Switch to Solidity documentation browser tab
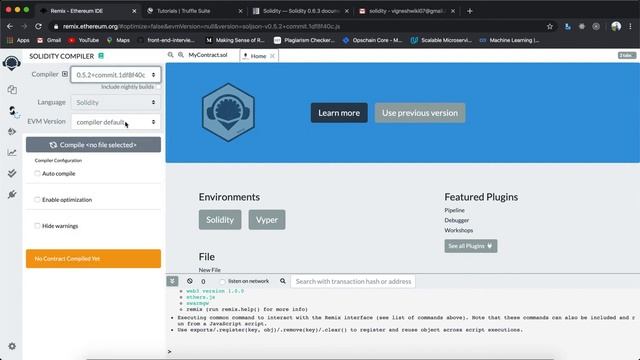 click(x=301, y=11)
